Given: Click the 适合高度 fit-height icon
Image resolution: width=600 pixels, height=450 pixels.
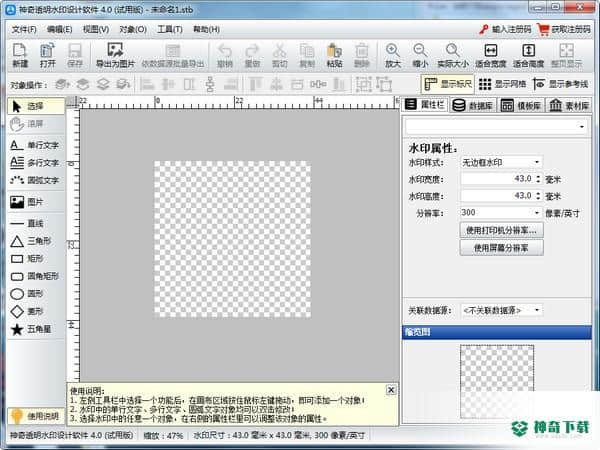Looking at the screenshot, I should click(528, 55).
